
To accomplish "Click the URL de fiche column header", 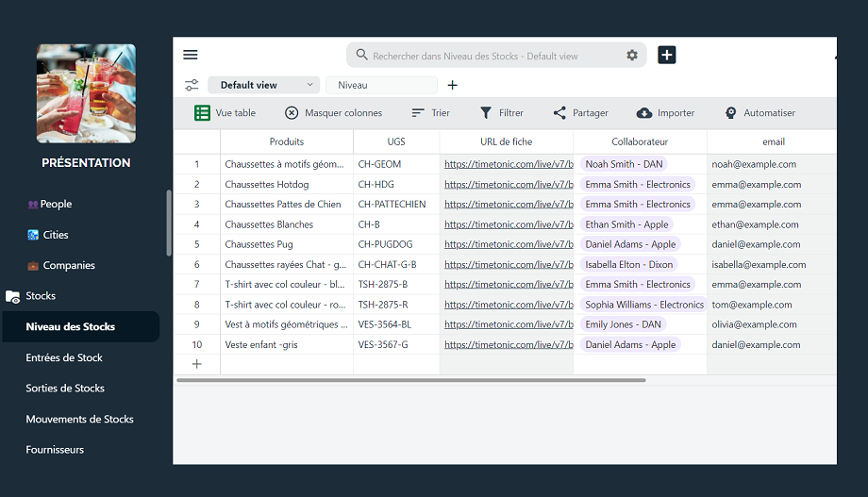I will (507, 141).
